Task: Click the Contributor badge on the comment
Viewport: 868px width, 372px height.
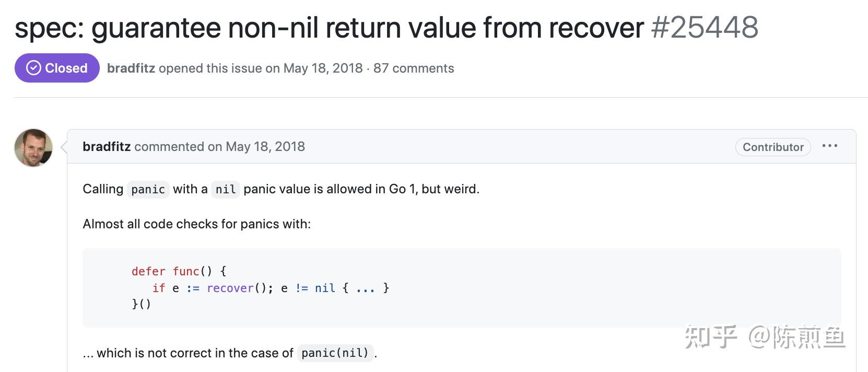Action: 772,147
